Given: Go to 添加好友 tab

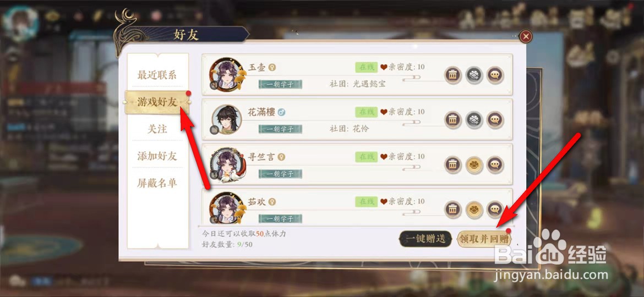Looking at the screenshot, I should pos(156,156).
